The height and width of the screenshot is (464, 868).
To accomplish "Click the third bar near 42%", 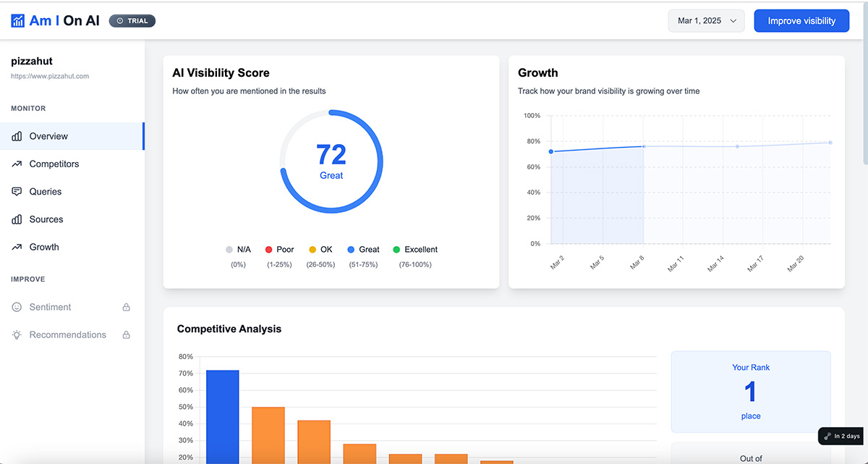I will tap(314, 442).
